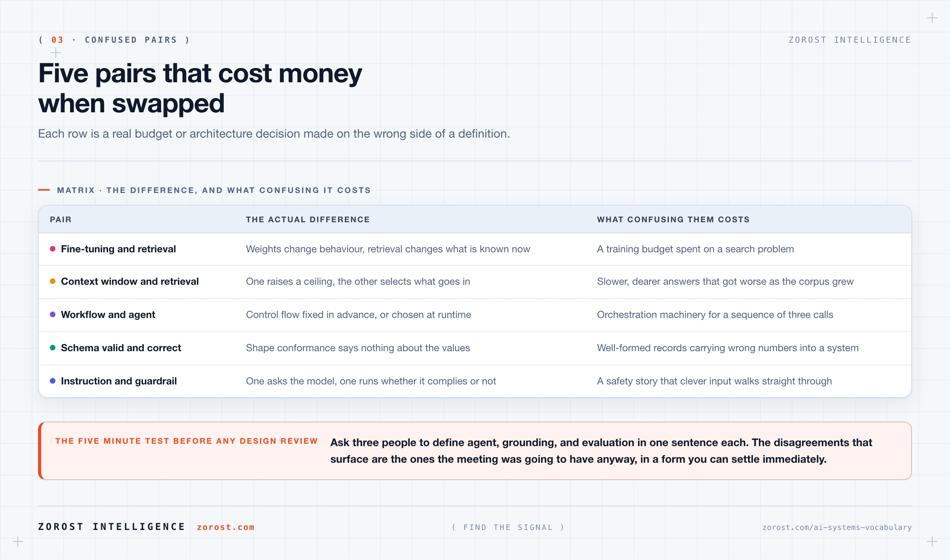This screenshot has width=950, height=560.
Task: Select the PAIR column header
Action: click(61, 219)
